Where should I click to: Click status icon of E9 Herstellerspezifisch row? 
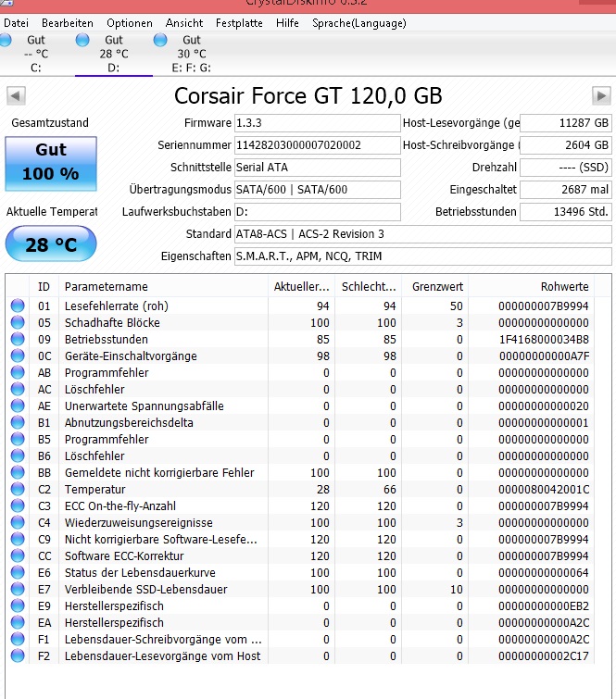coord(18,605)
